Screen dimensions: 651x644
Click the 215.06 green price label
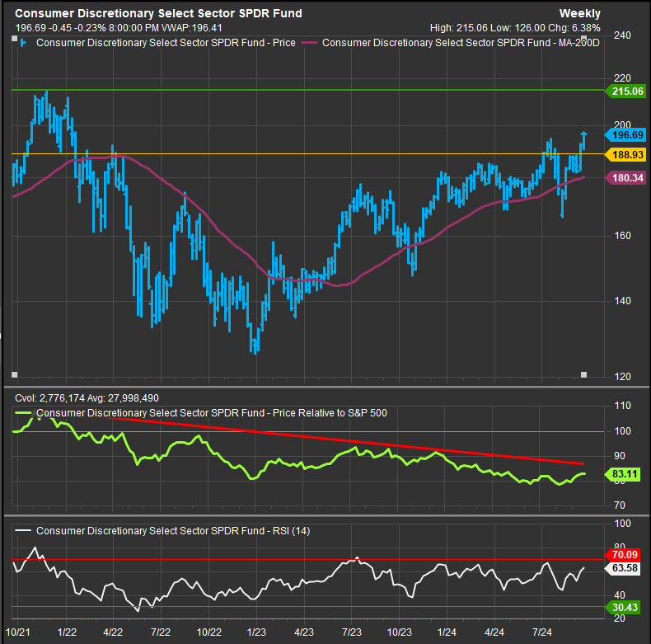625,91
